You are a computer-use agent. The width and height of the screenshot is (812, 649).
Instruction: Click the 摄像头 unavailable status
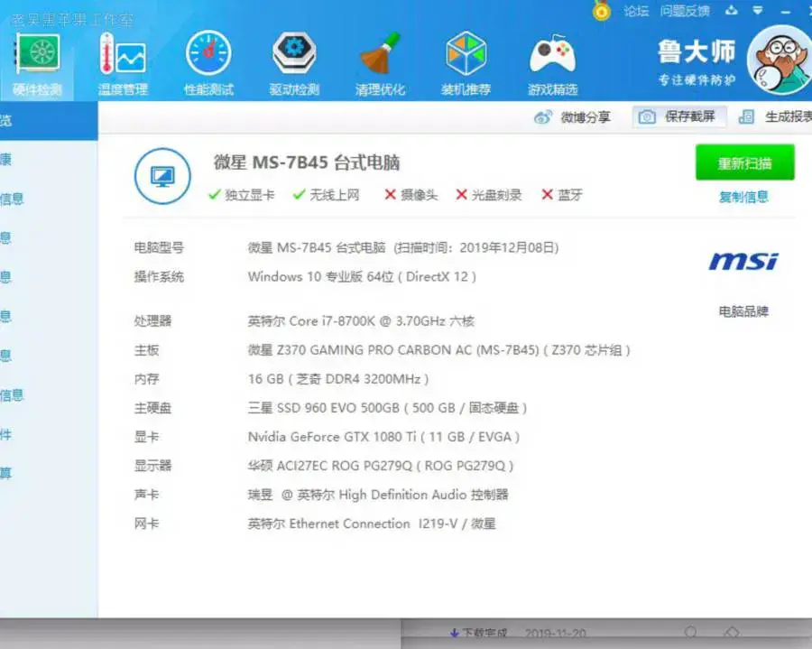[x=411, y=195]
